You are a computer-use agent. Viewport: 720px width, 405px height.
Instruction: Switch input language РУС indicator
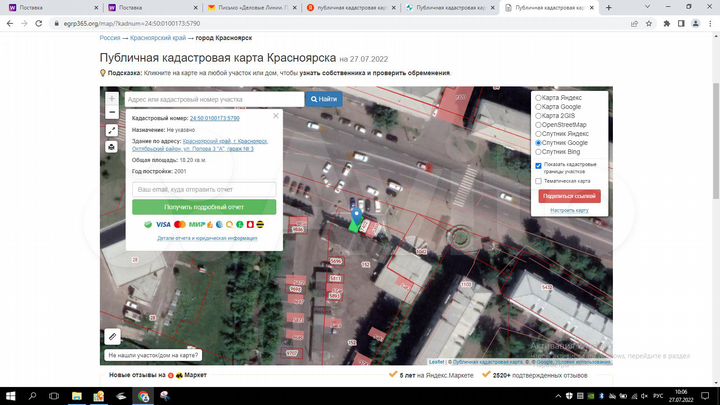[658, 396]
